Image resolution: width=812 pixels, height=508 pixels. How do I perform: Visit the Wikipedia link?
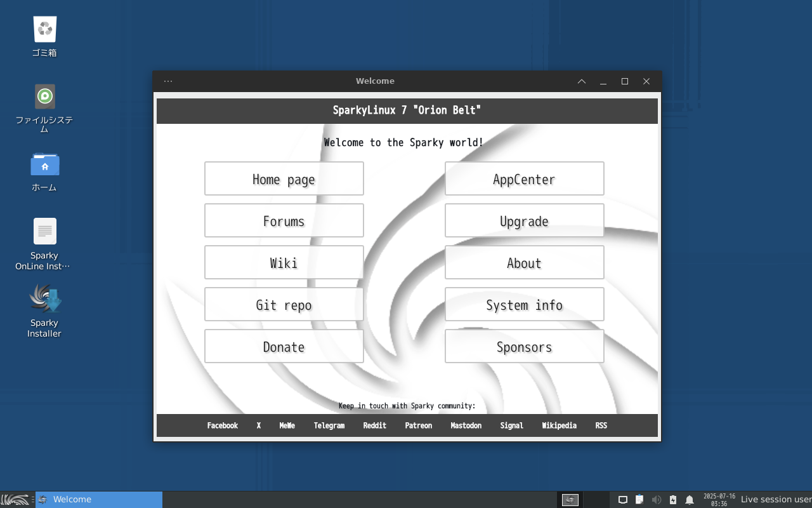point(560,425)
